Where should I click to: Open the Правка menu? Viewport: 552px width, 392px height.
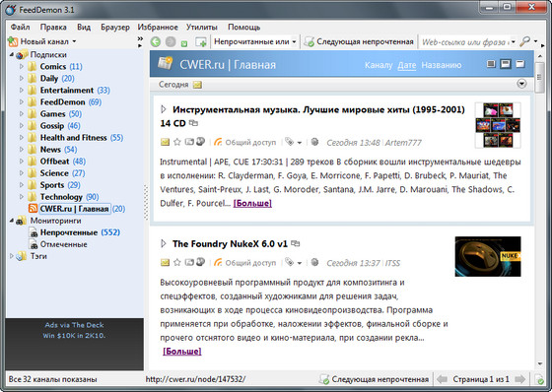53,28
